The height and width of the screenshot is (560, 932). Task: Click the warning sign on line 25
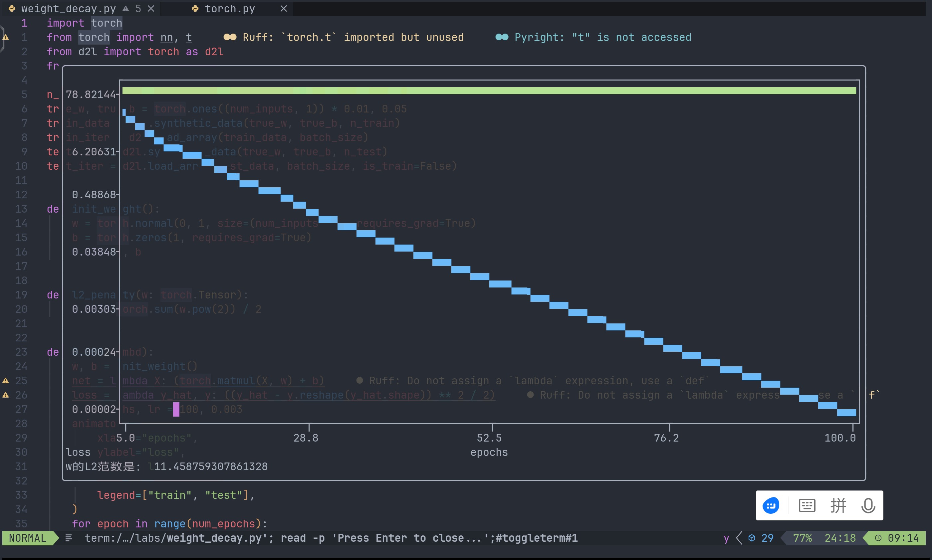click(6, 380)
